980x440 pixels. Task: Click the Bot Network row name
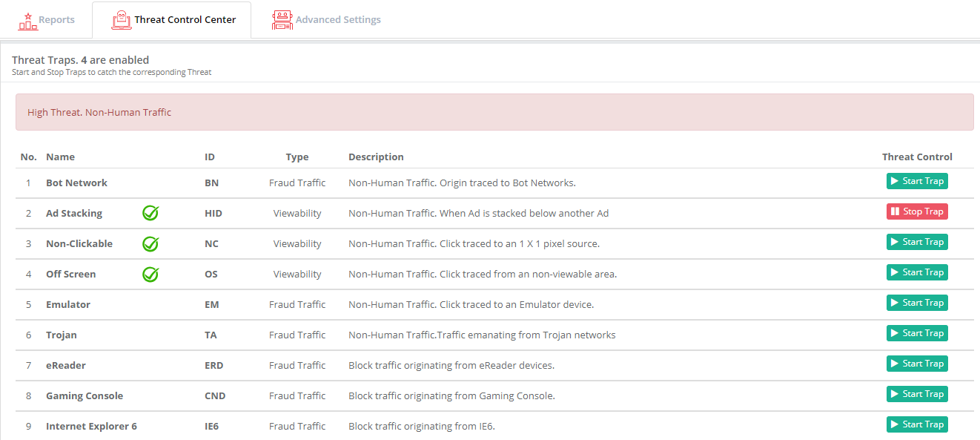click(76, 183)
